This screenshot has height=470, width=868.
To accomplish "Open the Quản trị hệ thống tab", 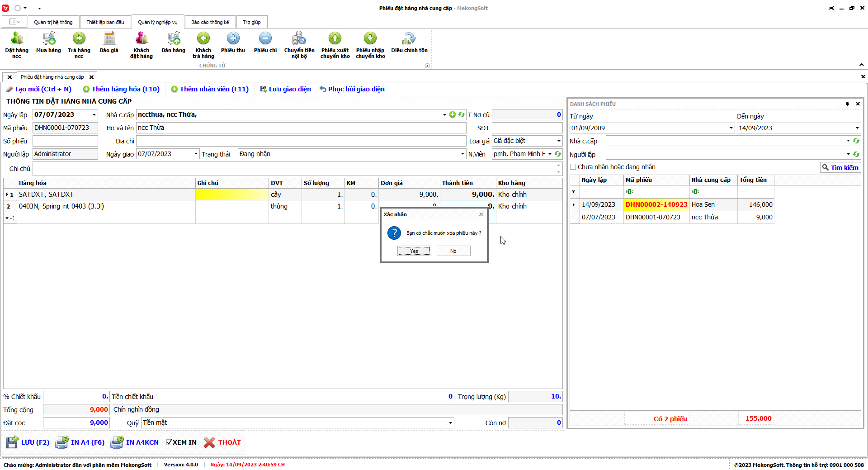I will coord(53,22).
